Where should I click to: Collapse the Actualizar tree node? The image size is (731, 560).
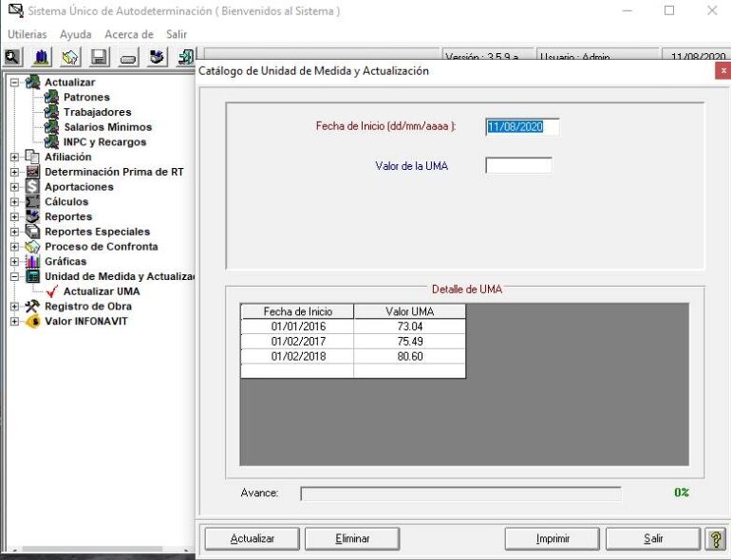point(14,82)
